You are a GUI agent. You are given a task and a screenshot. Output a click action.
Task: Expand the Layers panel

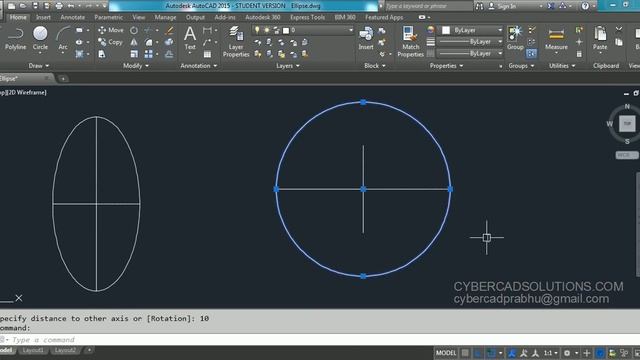tap(288, 66)
